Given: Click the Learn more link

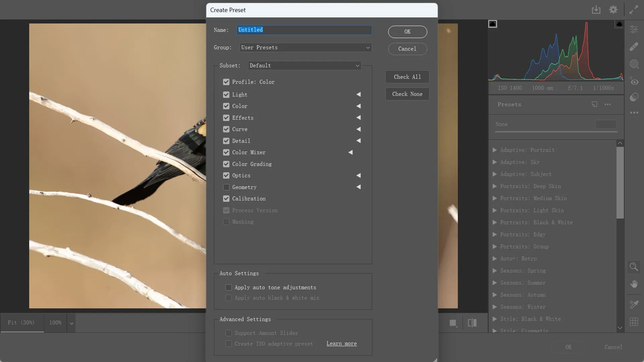Looking at the screenshot, I should [x=341, y=344].
